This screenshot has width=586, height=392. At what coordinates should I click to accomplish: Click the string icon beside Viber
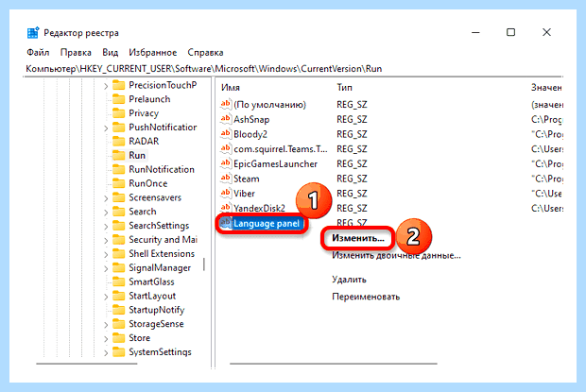point(225,194)
